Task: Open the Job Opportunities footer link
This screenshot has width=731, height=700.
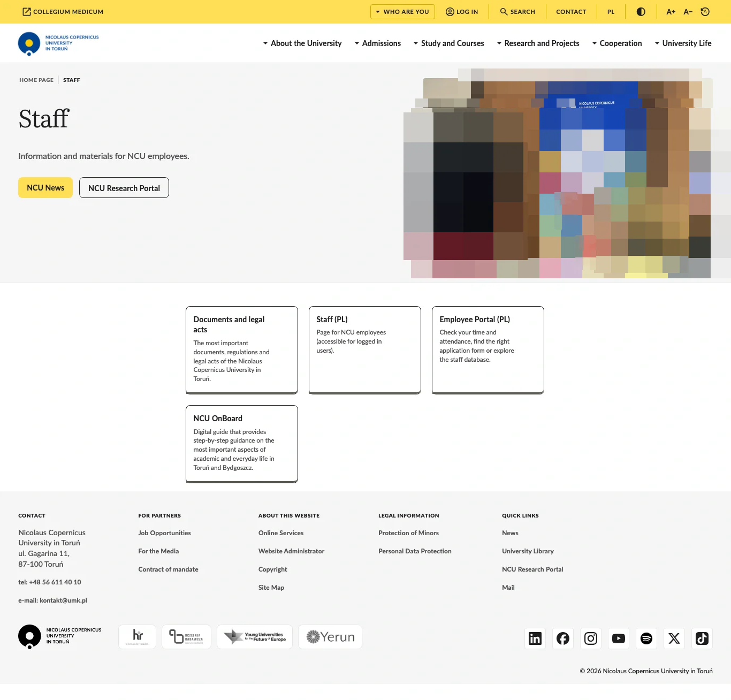Action: click(x=164, y=533)
